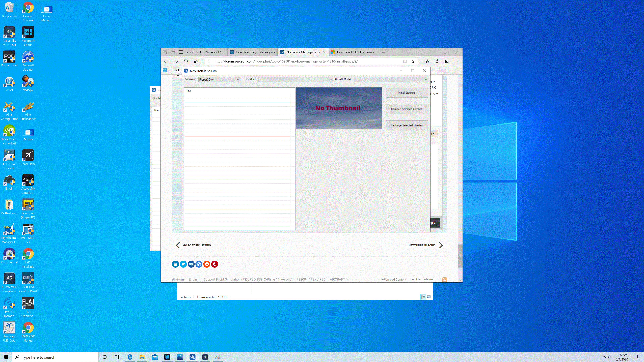Open the Navigraph Charts desktop icon

pos(28,37)
